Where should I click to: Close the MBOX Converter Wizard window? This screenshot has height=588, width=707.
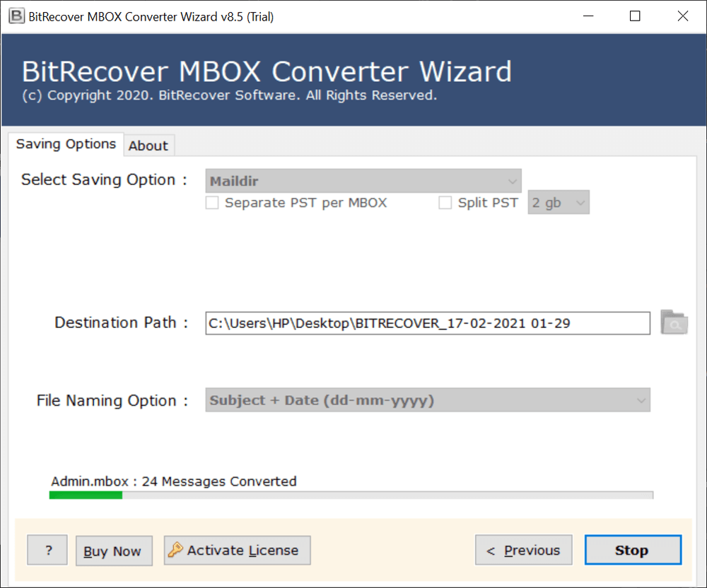pyautogui.click(x=683, y=16)
